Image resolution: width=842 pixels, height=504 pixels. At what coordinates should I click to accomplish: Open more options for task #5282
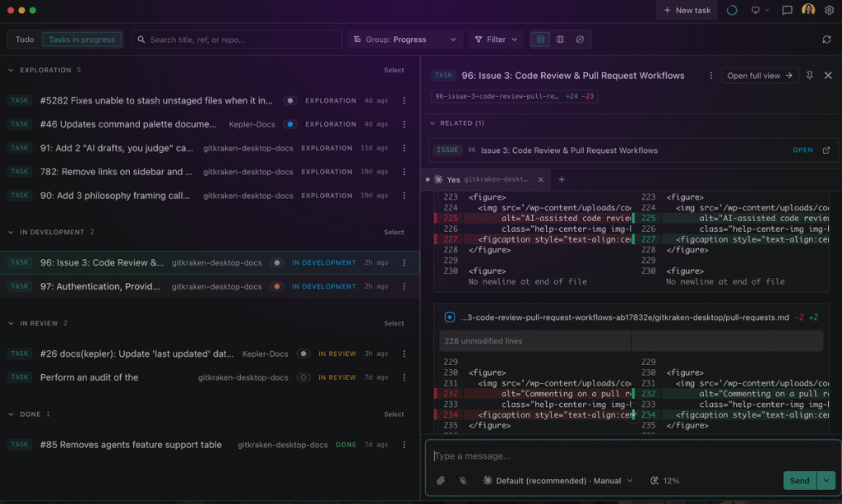tap(405, 100)
